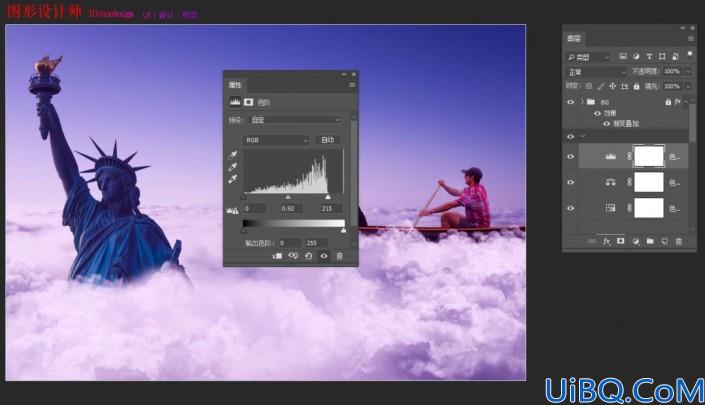705x405 pixels.
Task: Lock layer position move icon
Action: coord(612,86)
